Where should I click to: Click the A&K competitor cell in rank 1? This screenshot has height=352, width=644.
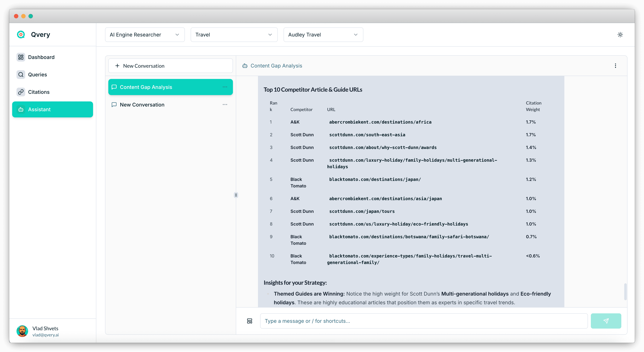[295, 122]
